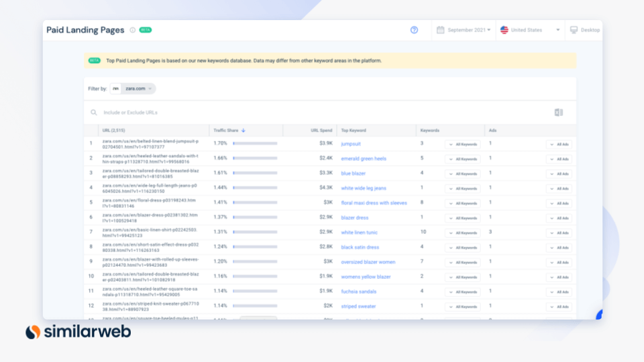
Task: Click the BETA badge next to title
Action: (x=146, y=30)
